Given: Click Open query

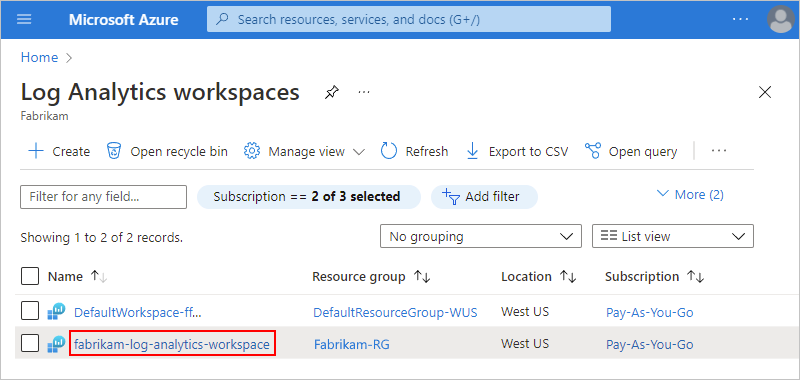Looking at the screenshot, I should (x=631, y=151).
